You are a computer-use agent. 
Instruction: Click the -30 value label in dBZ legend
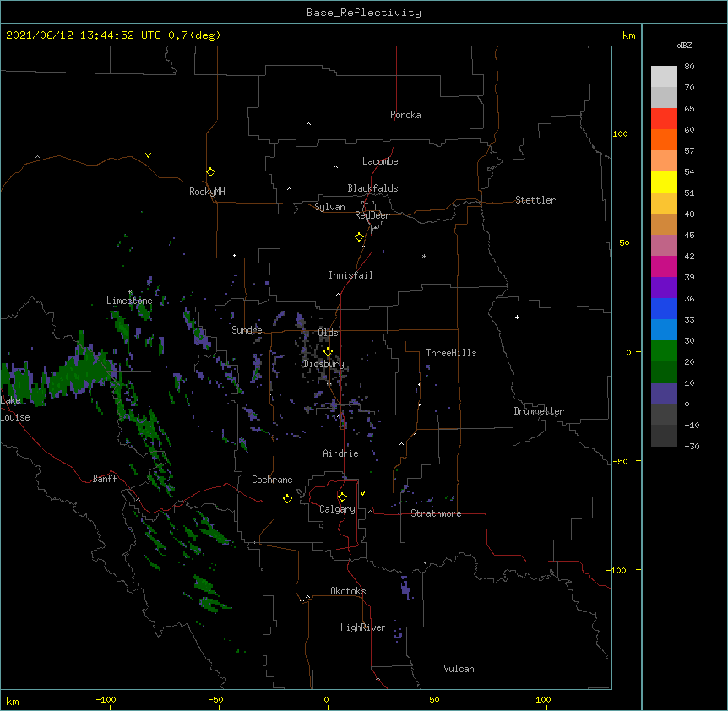[692, 446]
